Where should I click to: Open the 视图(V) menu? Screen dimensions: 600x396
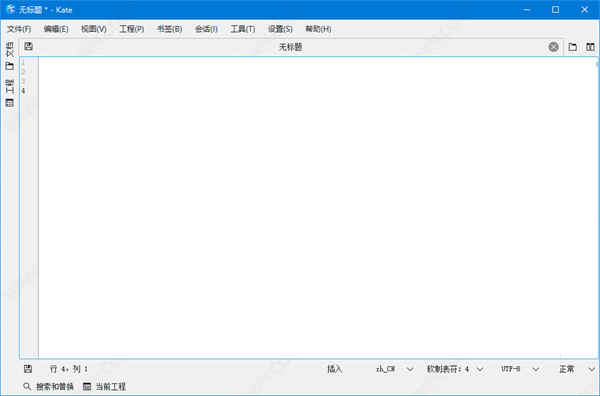coord(94,29)
